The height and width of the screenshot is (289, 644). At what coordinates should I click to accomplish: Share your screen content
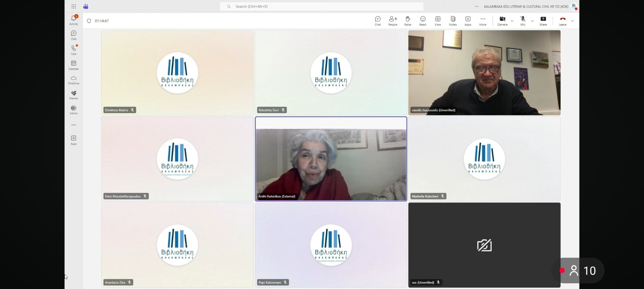pyautogui.click(x=543, y=20)
